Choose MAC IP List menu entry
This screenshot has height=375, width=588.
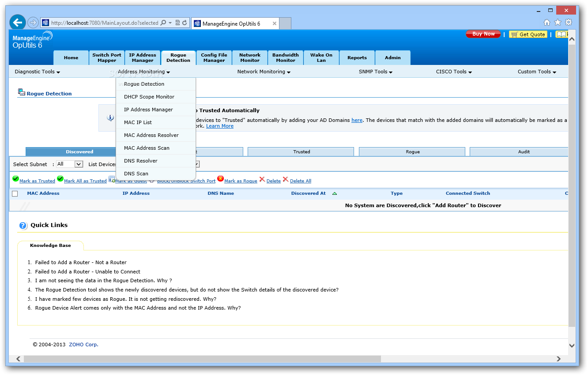pos(156,122)
